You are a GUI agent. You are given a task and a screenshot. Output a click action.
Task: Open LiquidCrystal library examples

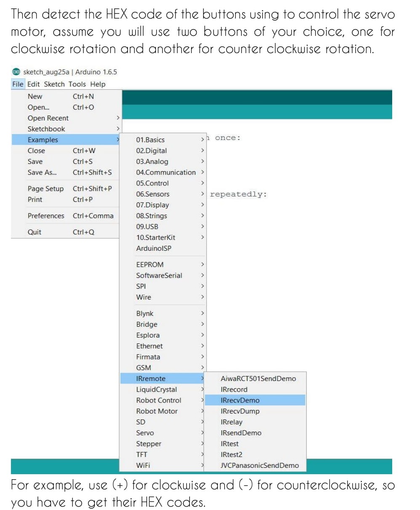tap(163, 389)
